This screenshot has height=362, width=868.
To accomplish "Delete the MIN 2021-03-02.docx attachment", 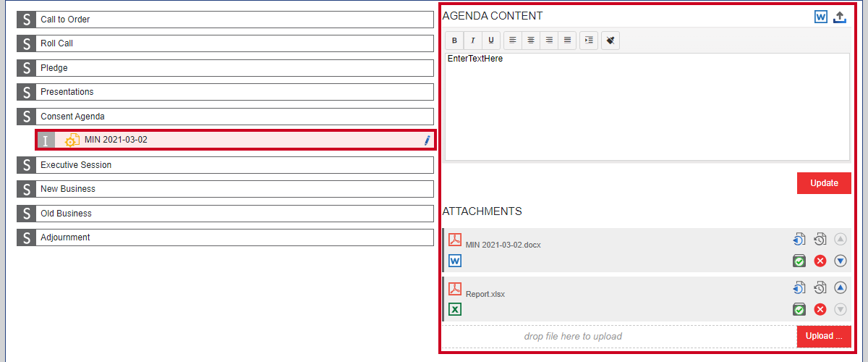I will [x=820, y=261].
